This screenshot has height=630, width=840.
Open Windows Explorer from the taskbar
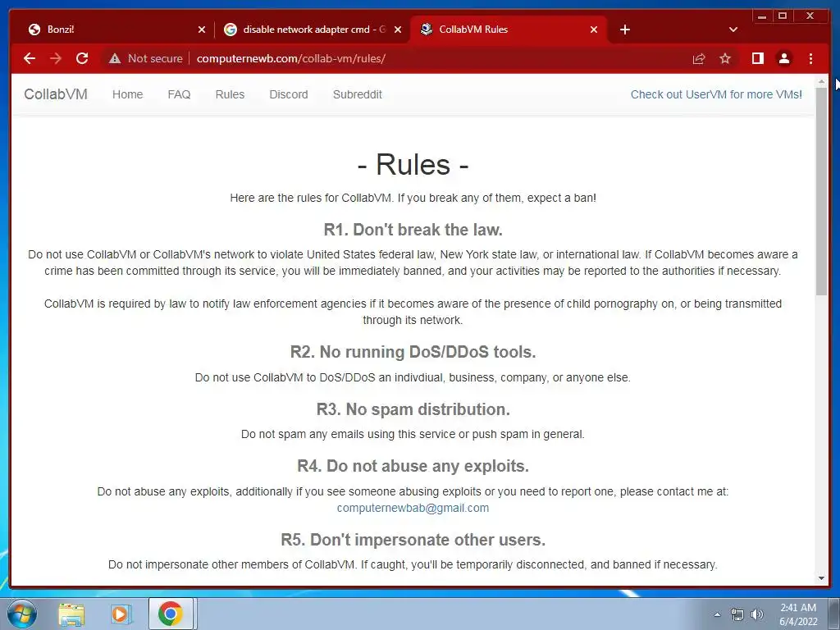tap(71, 614)
